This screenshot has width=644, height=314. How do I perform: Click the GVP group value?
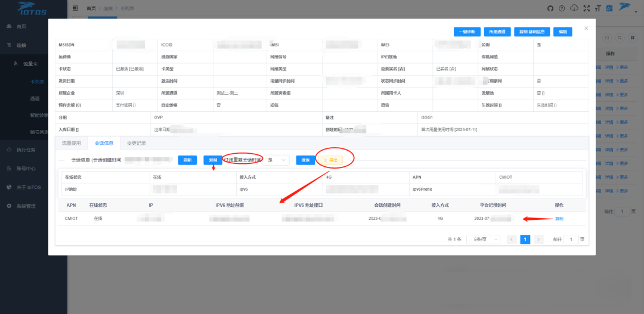click(159, 117)
